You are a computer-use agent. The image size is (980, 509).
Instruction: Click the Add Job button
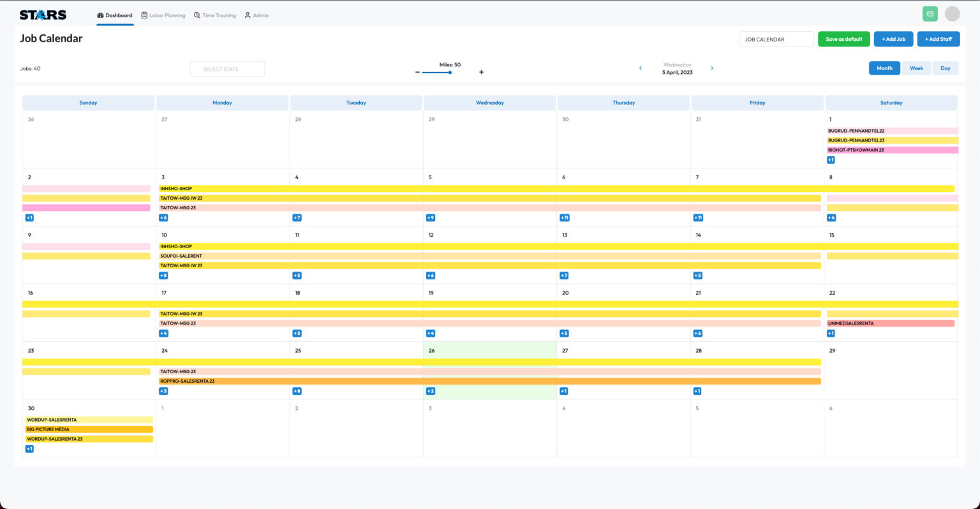click(x=893, y=39)
